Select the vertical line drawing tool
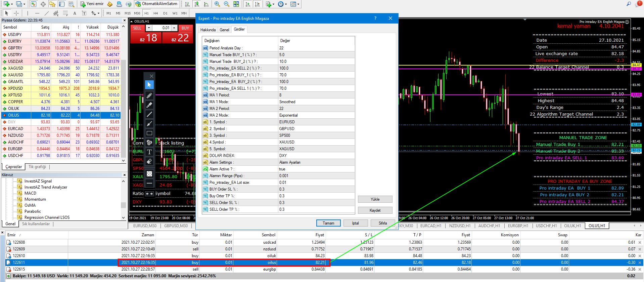The height and width of the screenshot is (282, 644). 27,13
